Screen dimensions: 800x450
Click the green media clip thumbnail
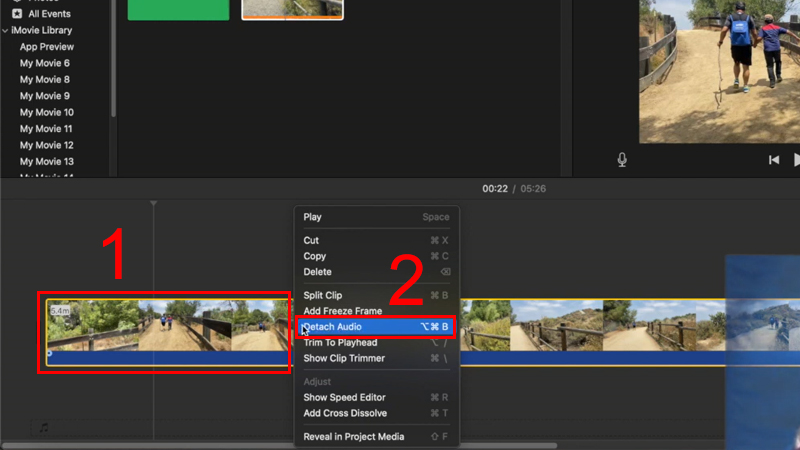point(179,10)
